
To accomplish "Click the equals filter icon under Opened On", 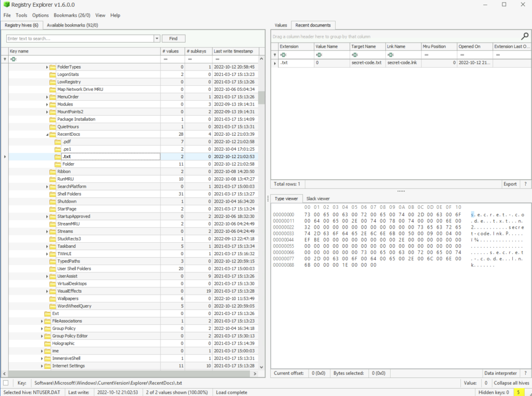I will click(x=462, y=55).
